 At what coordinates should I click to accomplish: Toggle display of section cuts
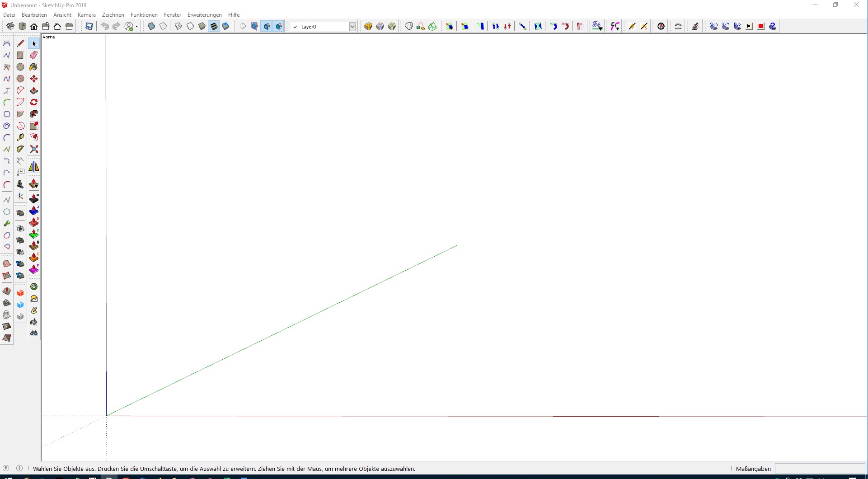point(267,27)
